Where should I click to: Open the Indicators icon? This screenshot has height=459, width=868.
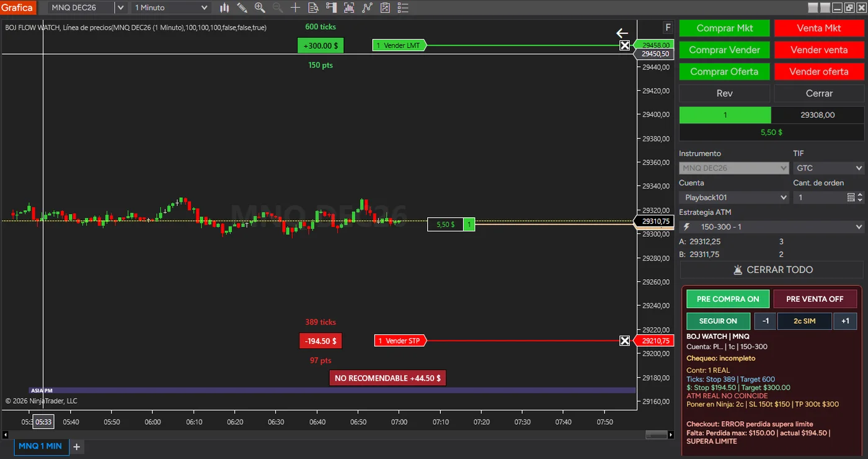[x=368, y=7]
